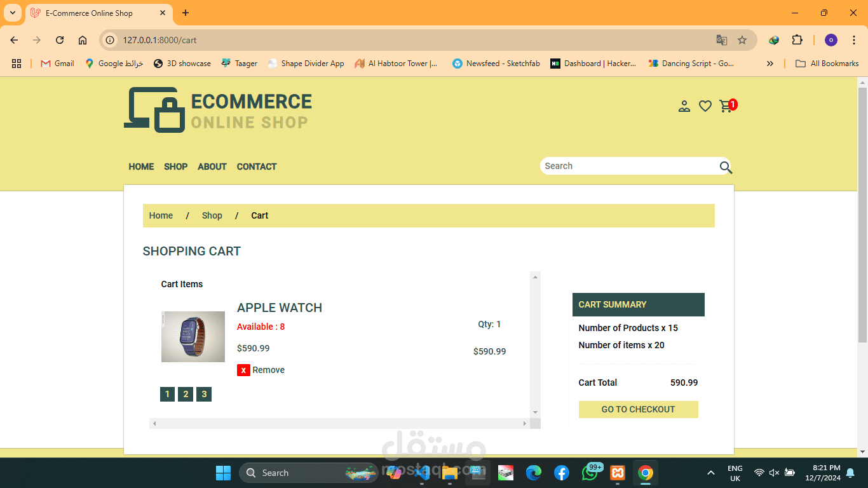Click the search magnifier icon
The width and height of the screenshot is (868, 488).
pos(726,167)
